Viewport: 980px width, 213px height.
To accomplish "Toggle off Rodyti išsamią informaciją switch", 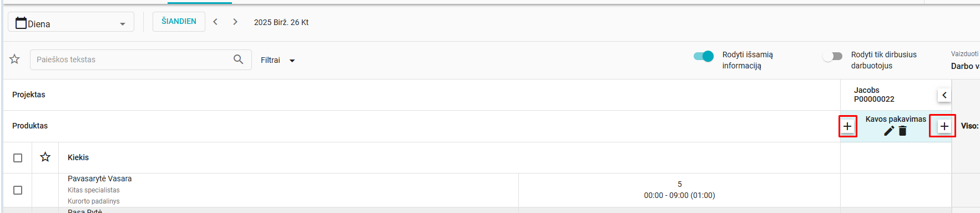I will coord(704,56).
